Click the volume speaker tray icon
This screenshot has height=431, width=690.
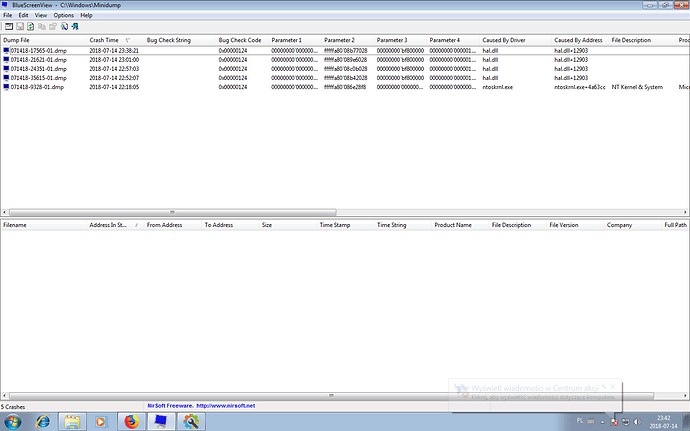635,421
